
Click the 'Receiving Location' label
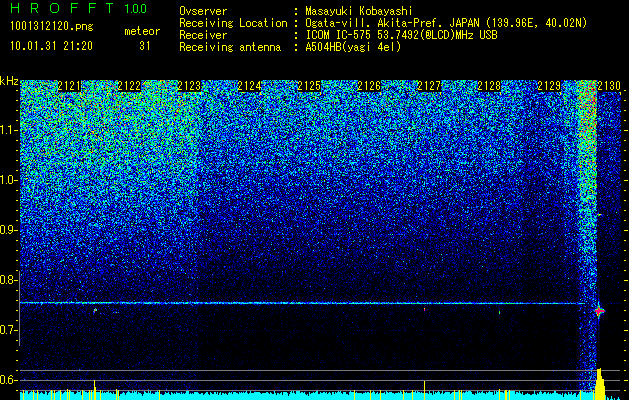point(233,23)
